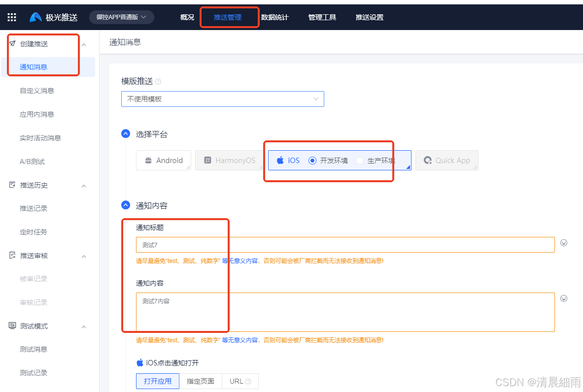Select the URL click action tab
Viewport: 583px width, 392px height.
point(240,381)
